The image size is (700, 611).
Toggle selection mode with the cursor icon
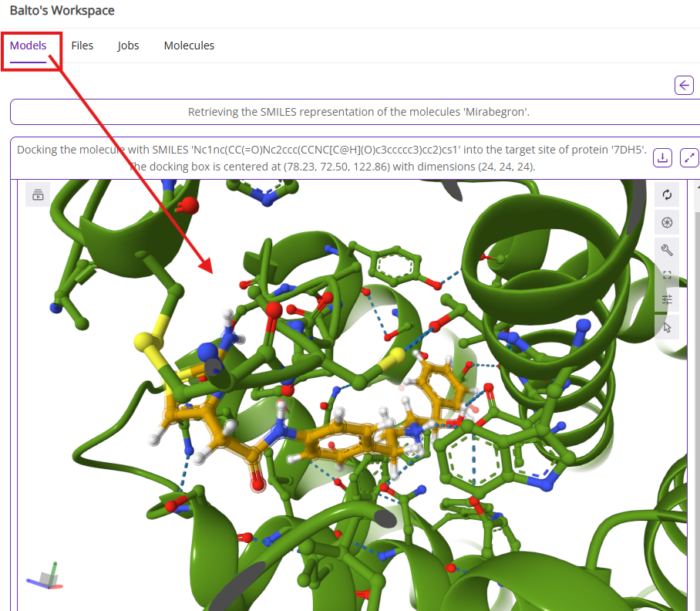pyautogui.click(x=667, y=327)
